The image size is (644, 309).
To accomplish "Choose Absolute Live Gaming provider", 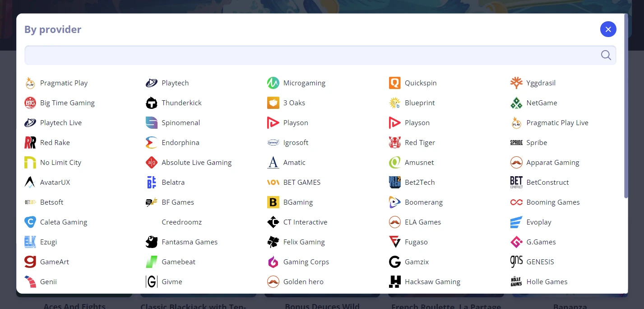I will click(x=189, y=163).
